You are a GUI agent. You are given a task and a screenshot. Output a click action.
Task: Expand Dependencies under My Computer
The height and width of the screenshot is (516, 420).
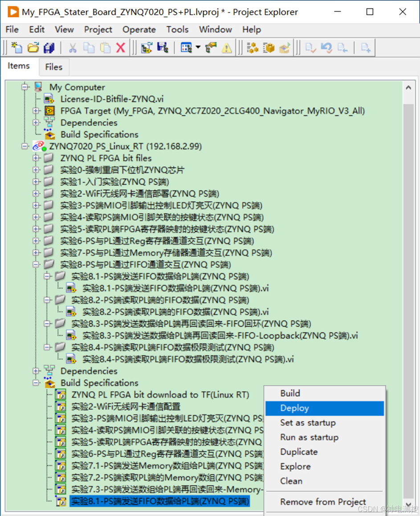pyautogui.click(x=36, y=122)
